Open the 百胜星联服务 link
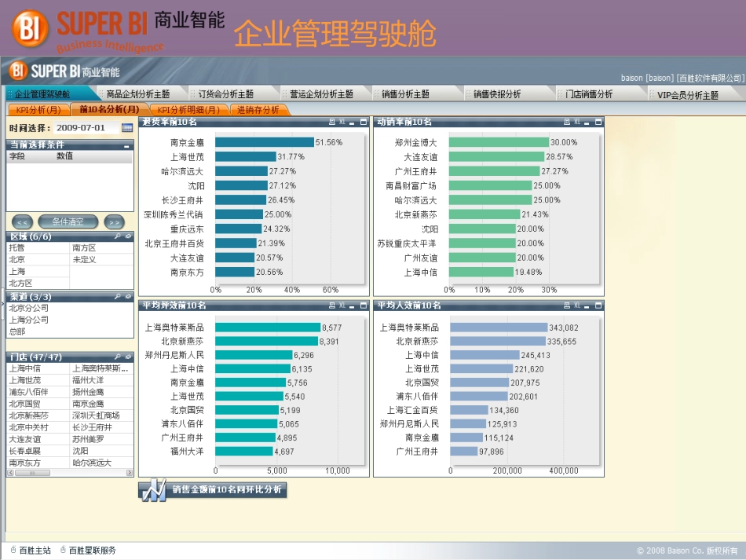746x560 pixels. point(93,551)
